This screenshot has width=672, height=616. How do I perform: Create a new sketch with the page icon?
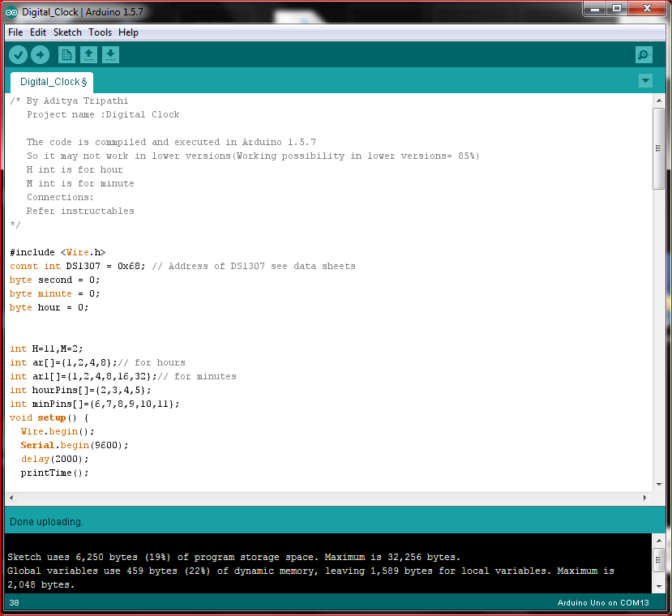pos(66,55)
